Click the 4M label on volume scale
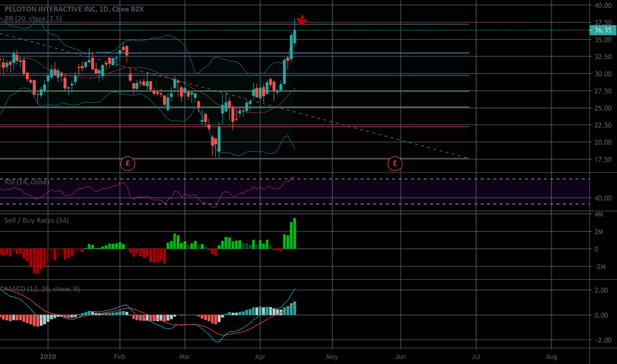The image size is (617, 364). pyautogui.click(x=598, y=214)
